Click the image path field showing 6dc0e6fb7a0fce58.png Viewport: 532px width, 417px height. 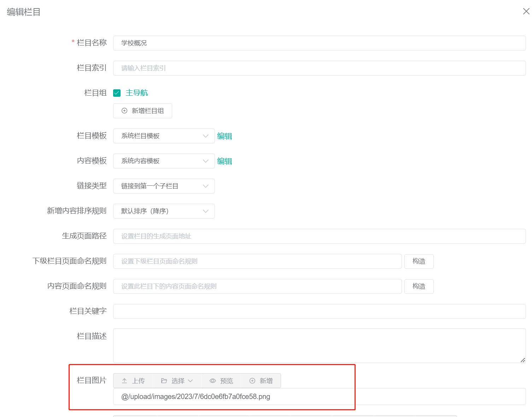tap(234, 397)
